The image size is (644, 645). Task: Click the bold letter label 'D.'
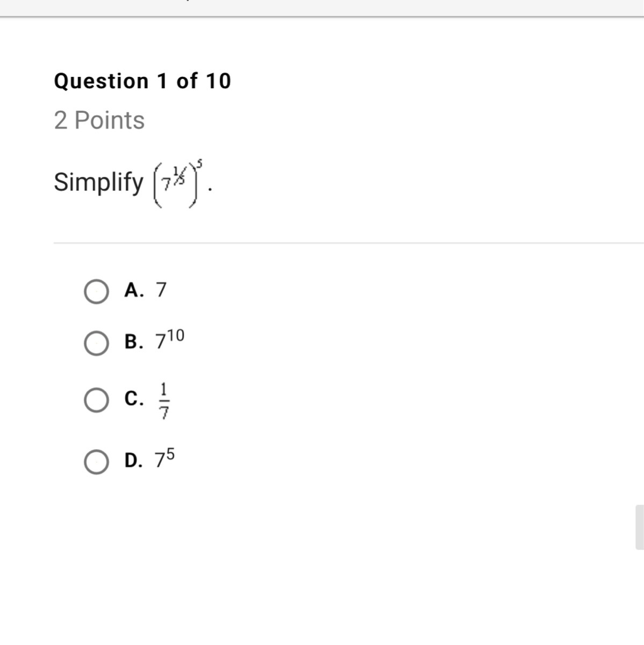click(134, 461)
